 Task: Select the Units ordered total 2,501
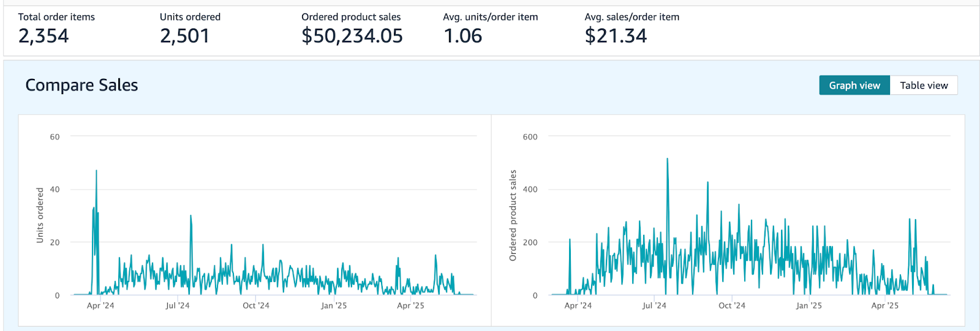(x=184, y=36)
